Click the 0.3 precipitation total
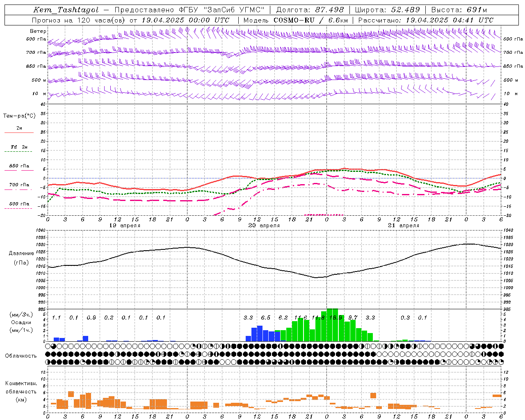Screen dimensions: 525x420 [x=405, y=318]
